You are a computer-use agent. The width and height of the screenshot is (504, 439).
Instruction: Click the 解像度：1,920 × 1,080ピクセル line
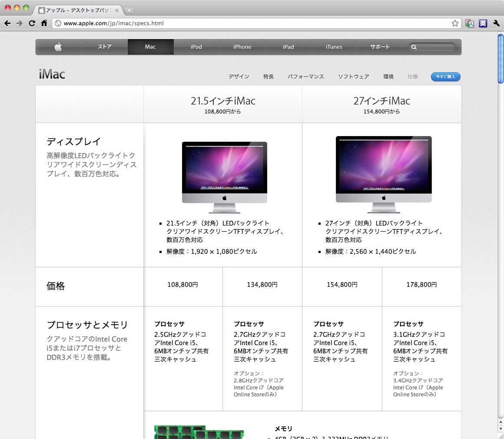coord(212,252)
